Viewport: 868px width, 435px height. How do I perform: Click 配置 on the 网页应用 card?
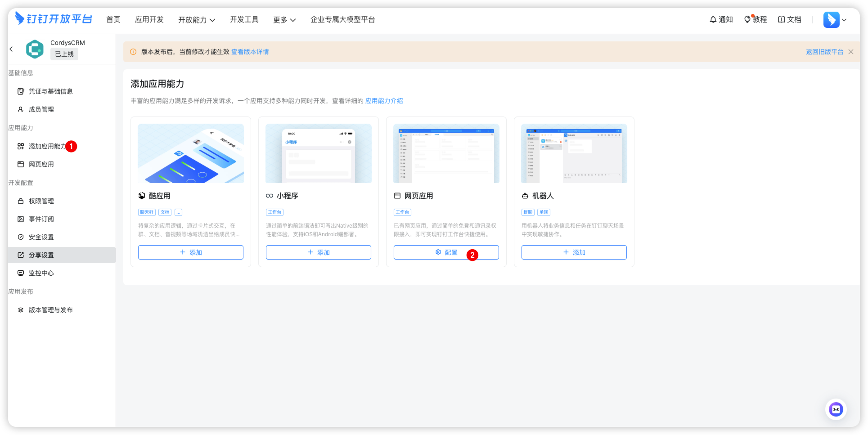point(446,252)
